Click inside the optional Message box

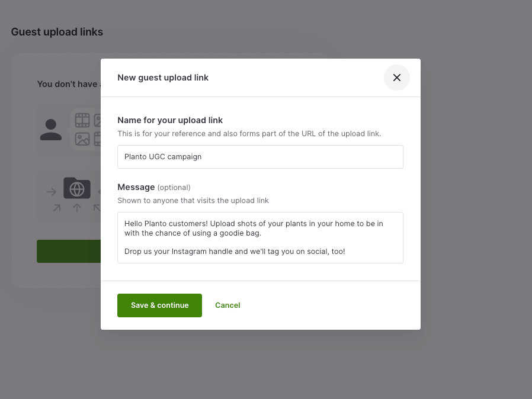[260, 237]
